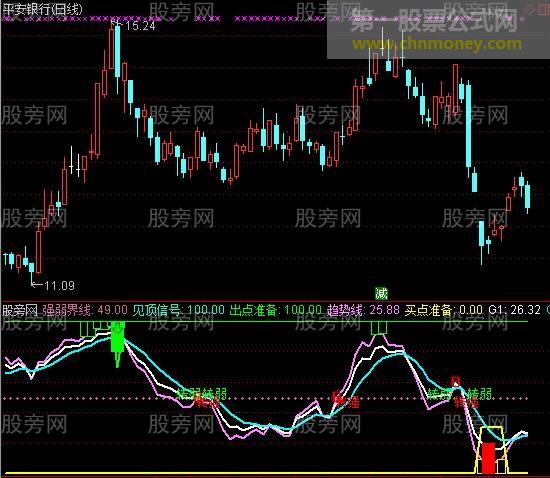
Task: Click the 平安银行(日线) chart title
Action: coord(42,9)
